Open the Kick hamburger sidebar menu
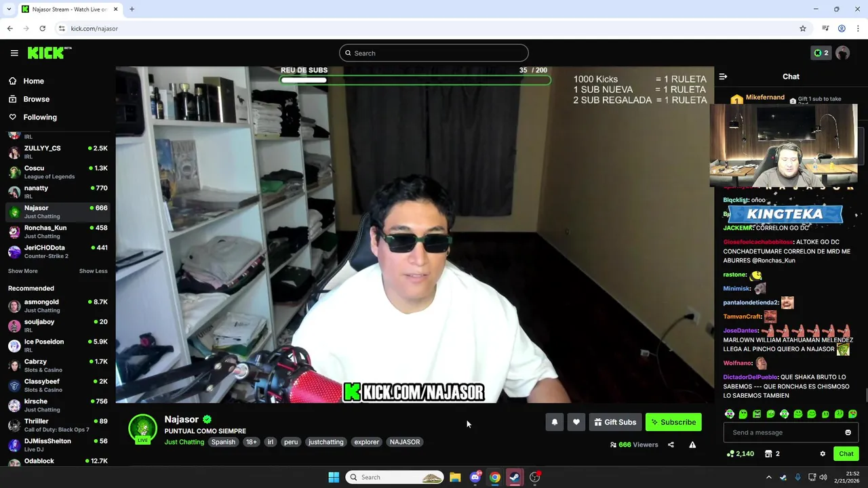The width and height of the screenshot is (868, 488). [x=14, y=53]
